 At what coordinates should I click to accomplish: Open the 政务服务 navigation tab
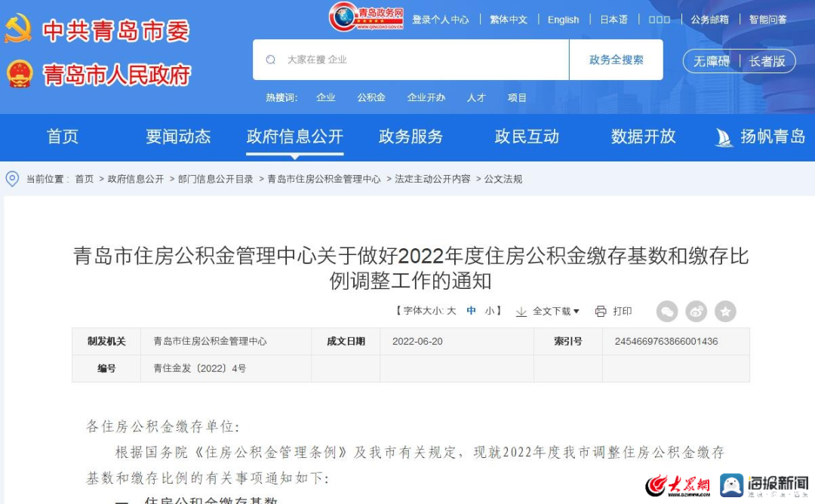pyautogui.click(x=411, y=137)
